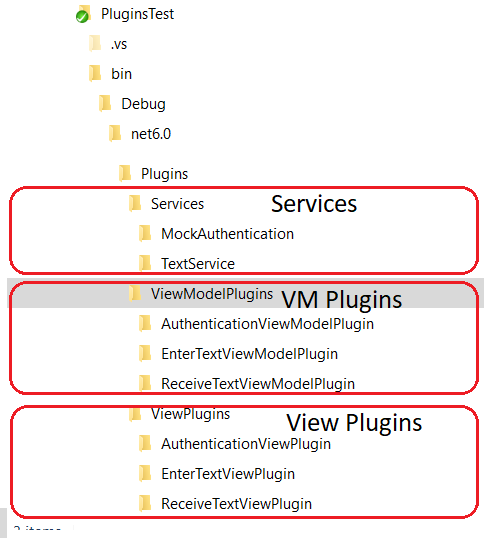Select the Debug folder label
Screen dimensions: 484x547
click(x=143, y=104)
